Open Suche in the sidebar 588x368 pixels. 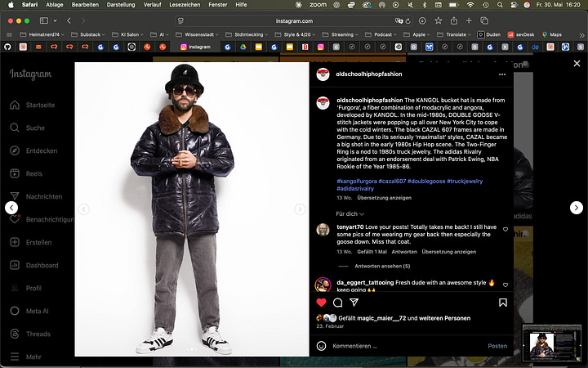coord(28,128)
